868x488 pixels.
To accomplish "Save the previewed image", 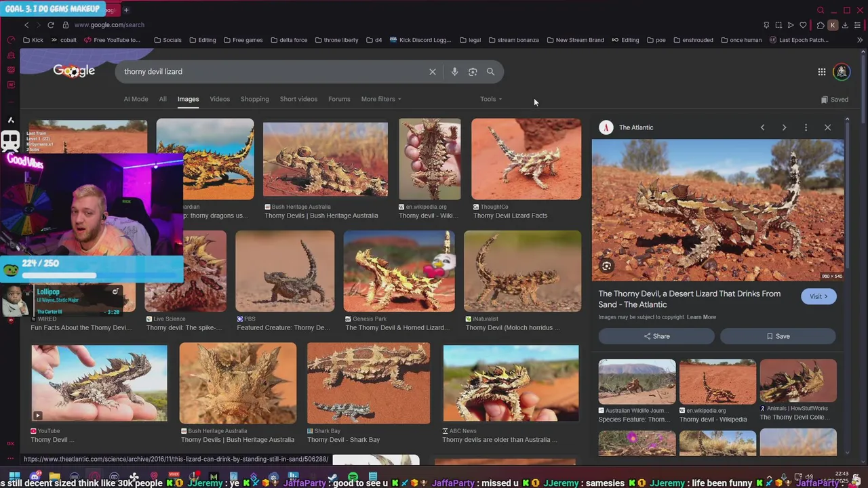I will (x=778, y=336).
